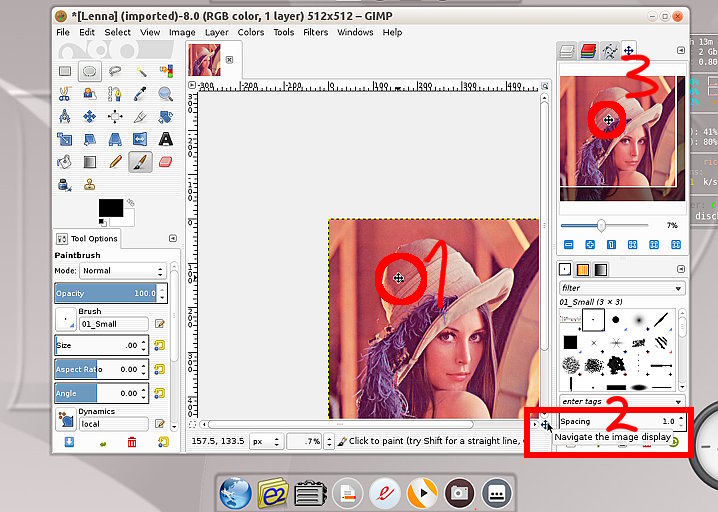Open the Tool Options tab configuration menu

[x=173, y=239]
